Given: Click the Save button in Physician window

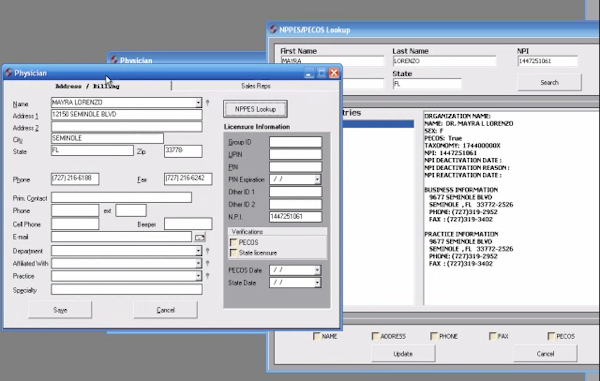Looking at the screenshot, I should [60, 310].
